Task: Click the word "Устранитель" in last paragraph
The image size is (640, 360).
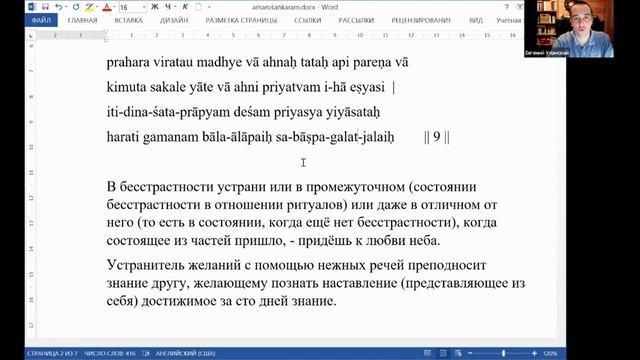Action: pos(146,265)
